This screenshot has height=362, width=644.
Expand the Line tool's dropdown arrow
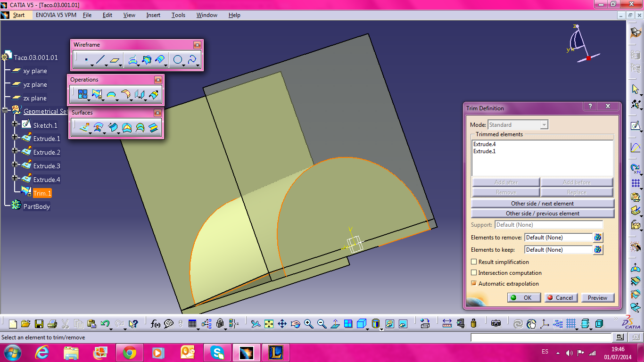(106, 66)
